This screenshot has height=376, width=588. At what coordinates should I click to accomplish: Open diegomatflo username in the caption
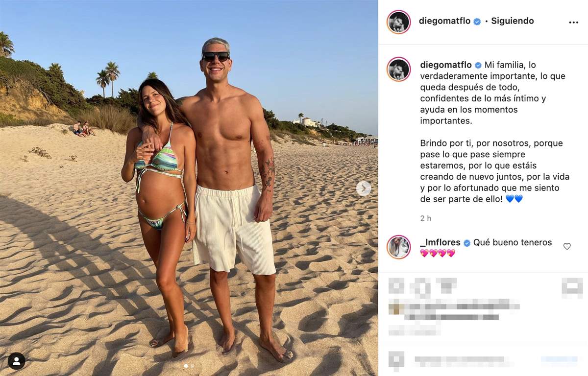pyautogui.click(x=446, y=65)
